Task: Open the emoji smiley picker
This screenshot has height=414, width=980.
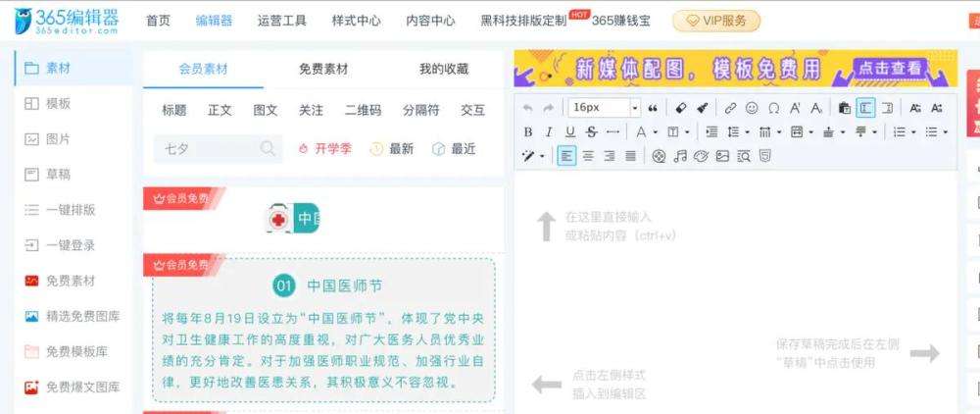Action: click(752, 107)
